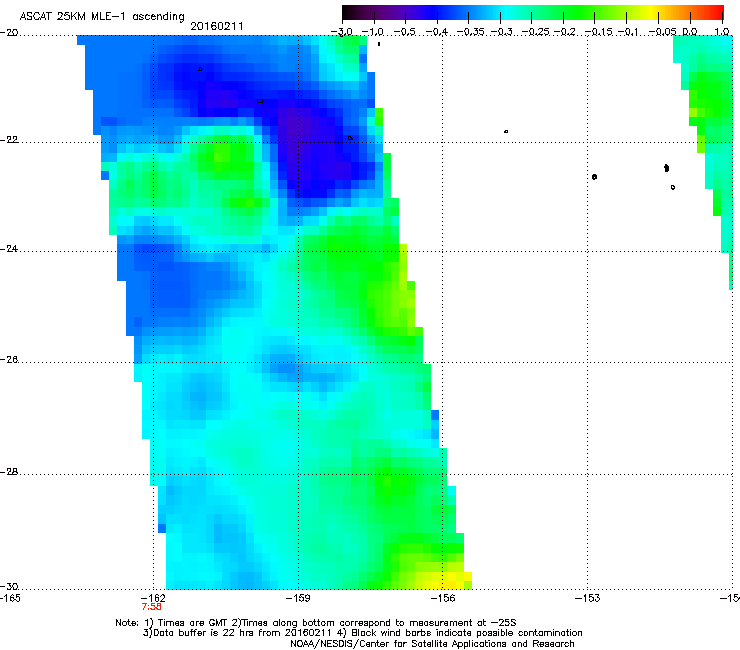Click the -1.0 colorbar tick label

[x=373, y=32]
